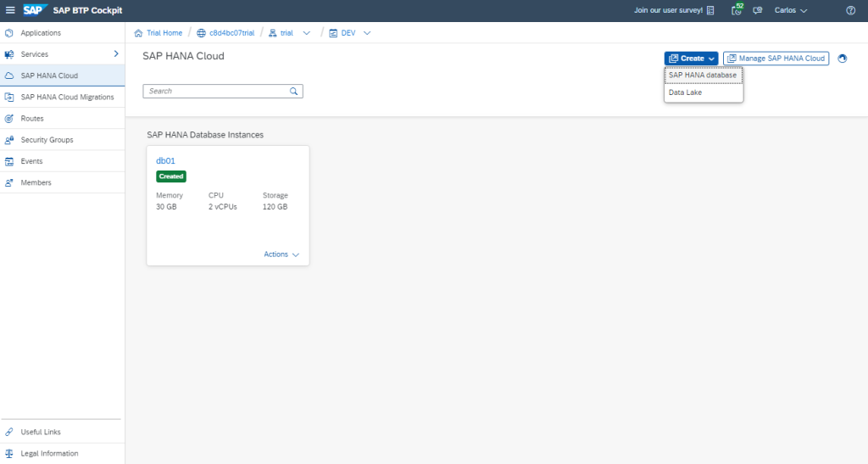Click the Security Groups sidebar icon

(8, 140)
